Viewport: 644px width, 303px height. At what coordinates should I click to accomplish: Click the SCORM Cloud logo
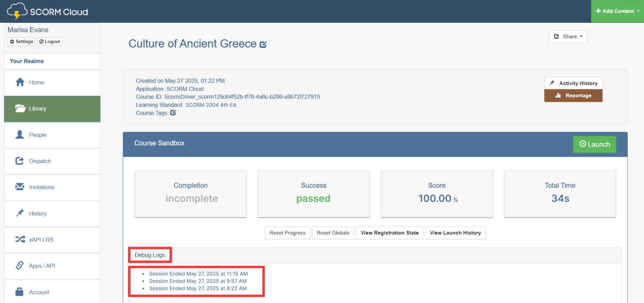click(48, 11)
